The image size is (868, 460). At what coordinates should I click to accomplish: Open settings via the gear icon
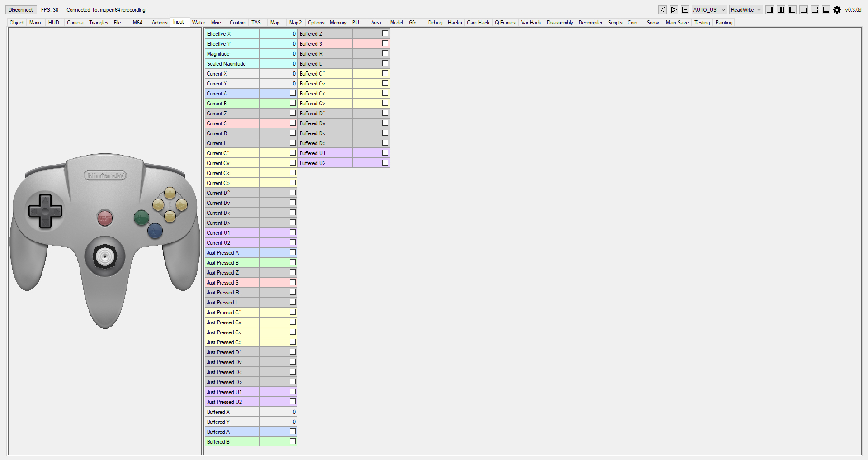coord(837,9)
